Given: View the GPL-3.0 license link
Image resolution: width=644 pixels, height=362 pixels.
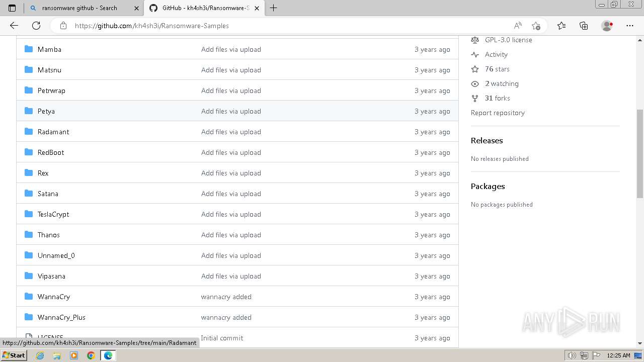Looking at the screenshot, I should pyautogui.click(x=508, y=40).
